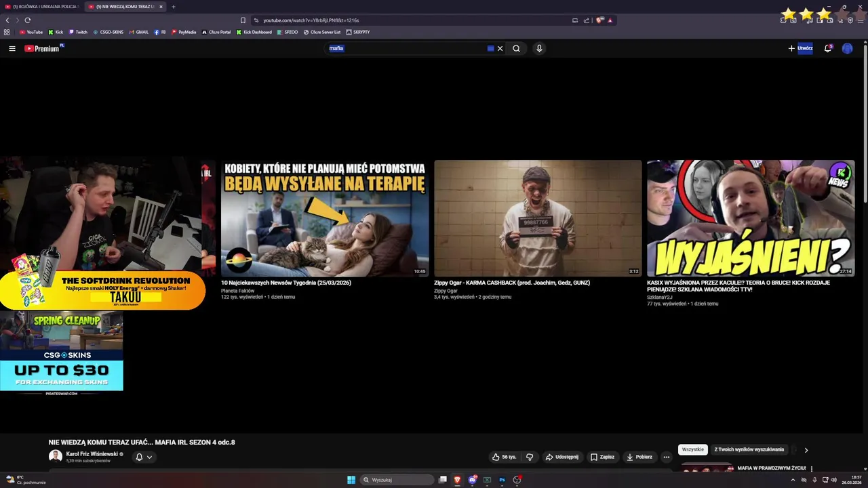Go to YouTube Premium home logo
The image size is (868, 488).
(x=42, y=48)
